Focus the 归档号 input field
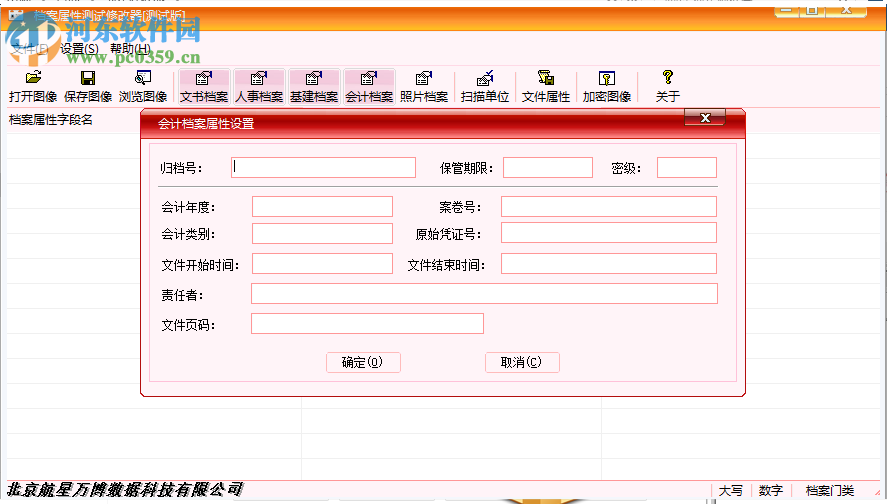 point(324,167)
